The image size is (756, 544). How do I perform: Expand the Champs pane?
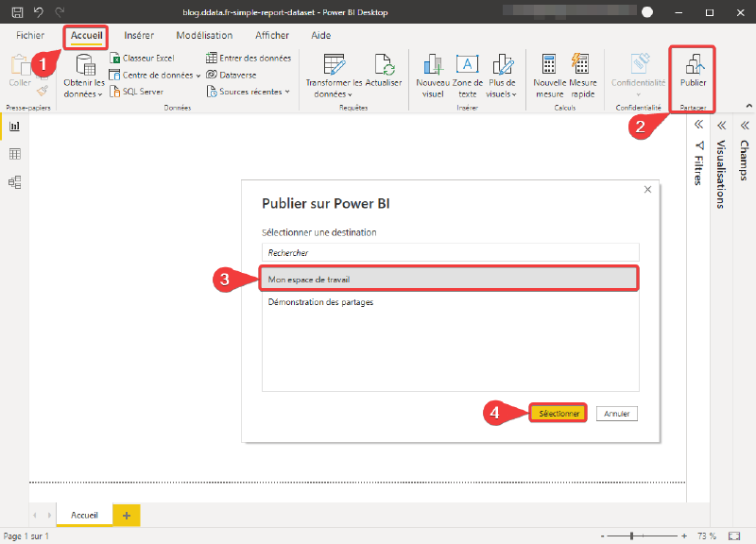tap(745, 126)
